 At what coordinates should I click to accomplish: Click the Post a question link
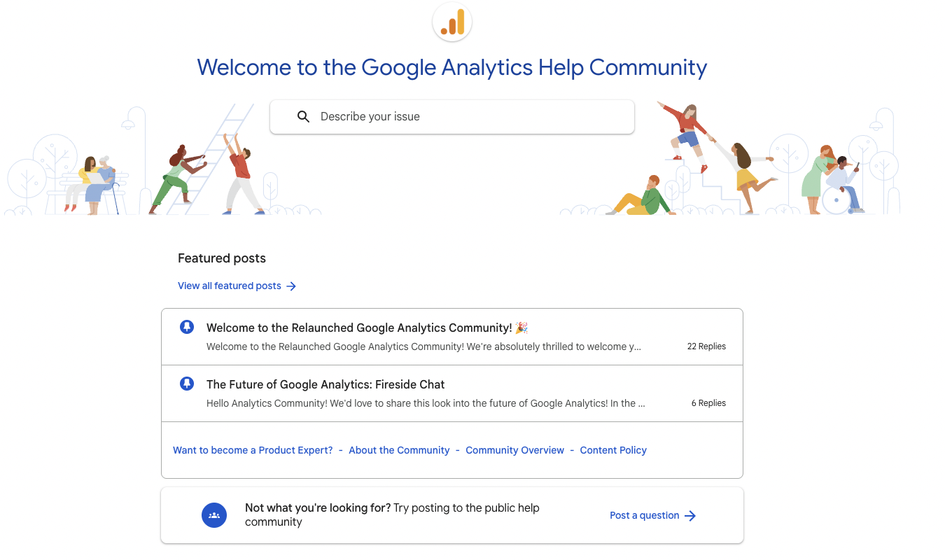(644, 515)
